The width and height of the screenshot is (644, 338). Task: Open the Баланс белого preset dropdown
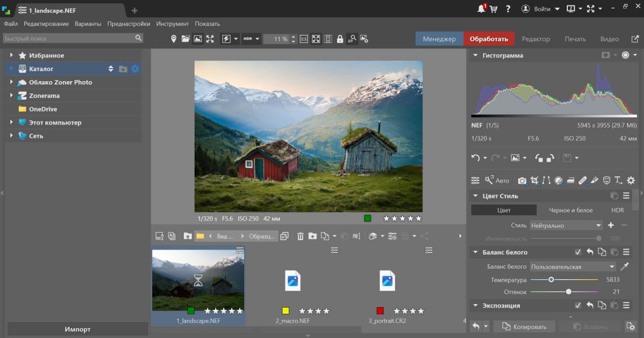[572, 266]
